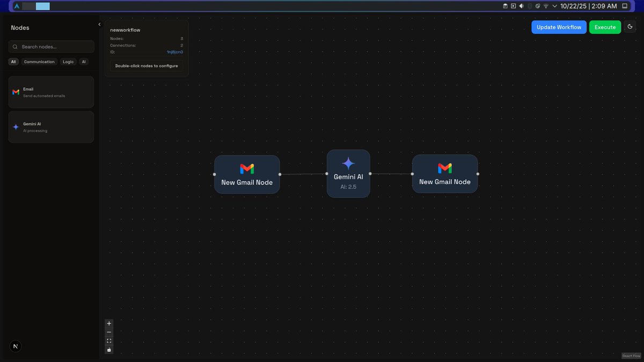Open the date and time clock
This screenshot has height=362, width=644.
click(588, 6)
